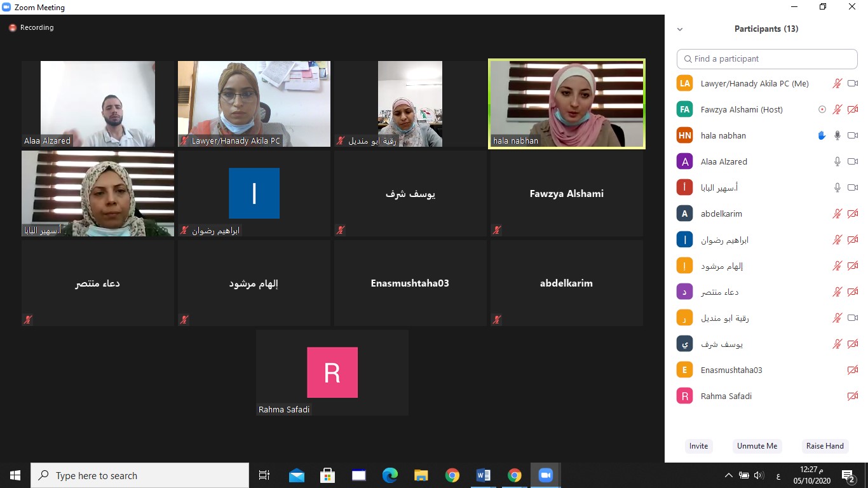Show hidden system tray icons
This screenshot has width=868, height=488.
pos(729,475)
